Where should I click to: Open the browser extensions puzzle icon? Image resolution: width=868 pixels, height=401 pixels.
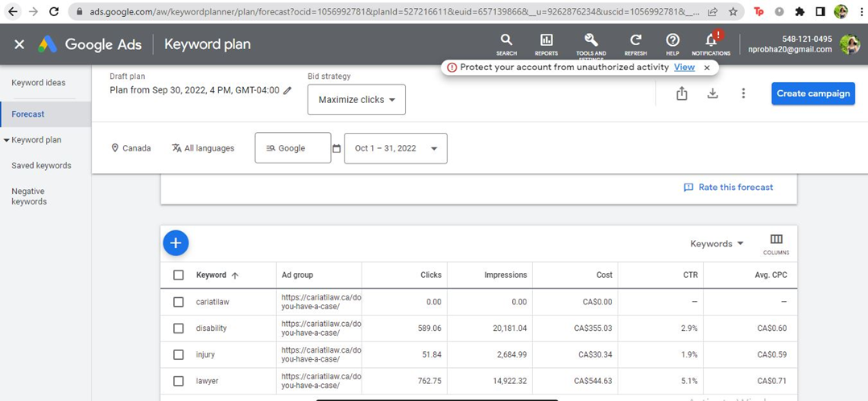tap(800, 11)
